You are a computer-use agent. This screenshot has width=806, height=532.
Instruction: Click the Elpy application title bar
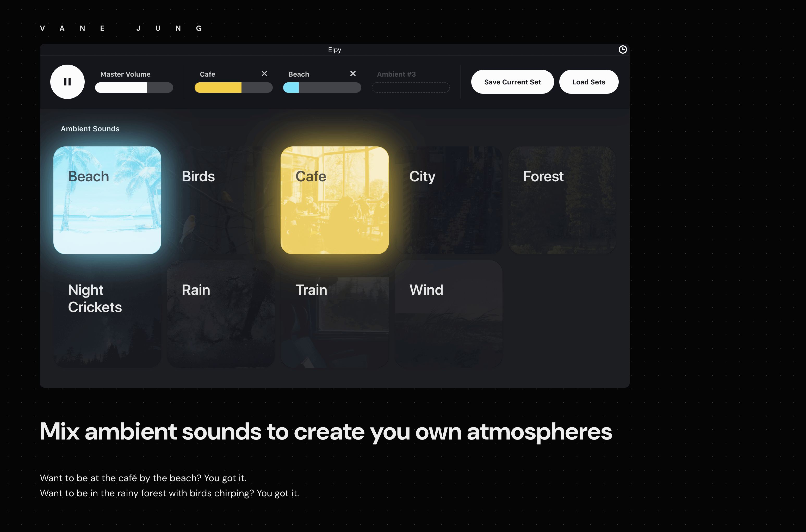pos(335,49)
